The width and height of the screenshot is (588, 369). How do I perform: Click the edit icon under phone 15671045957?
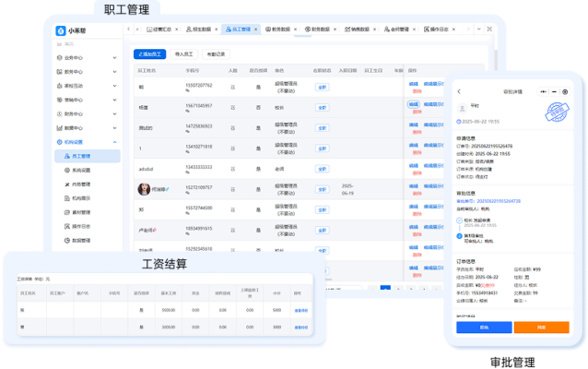tap(187, 111)
